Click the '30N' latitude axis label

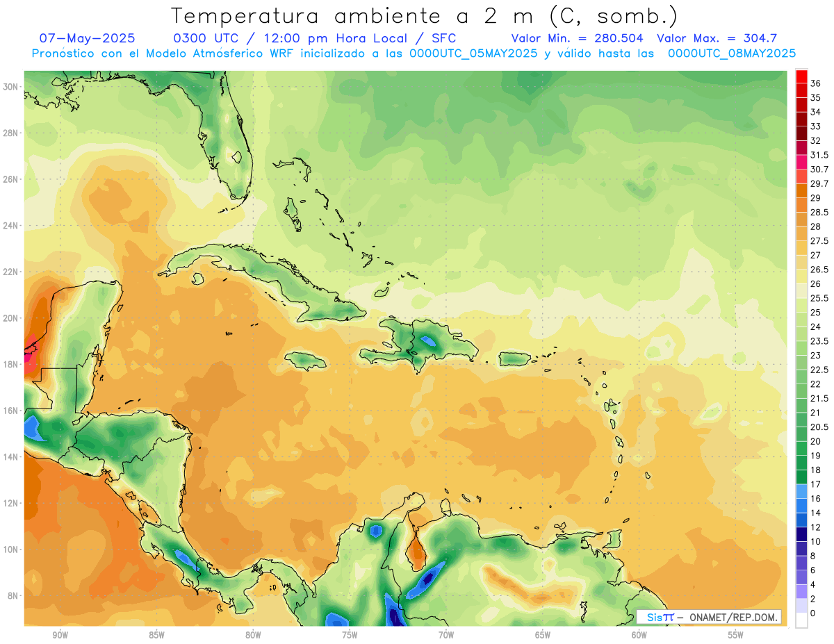pyautogui.click(x=10, y=86)
